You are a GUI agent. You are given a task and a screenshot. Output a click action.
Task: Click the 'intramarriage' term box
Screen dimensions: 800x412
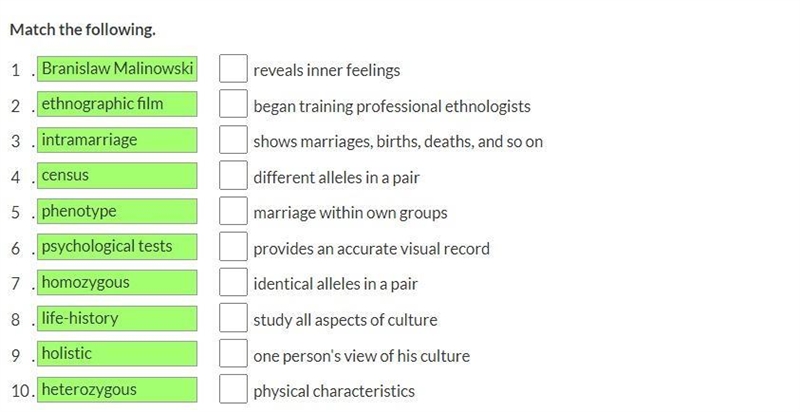point(117,140)
